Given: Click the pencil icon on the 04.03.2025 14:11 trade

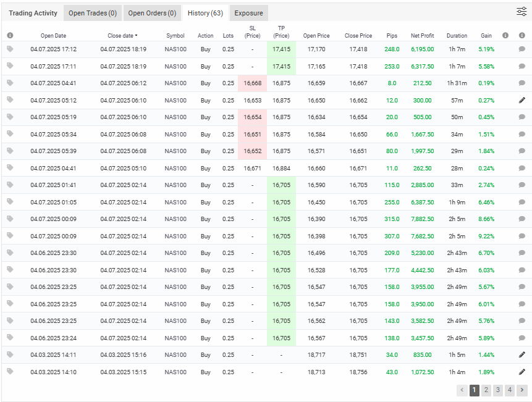Looking at the screenshot, I should point(521,354).
